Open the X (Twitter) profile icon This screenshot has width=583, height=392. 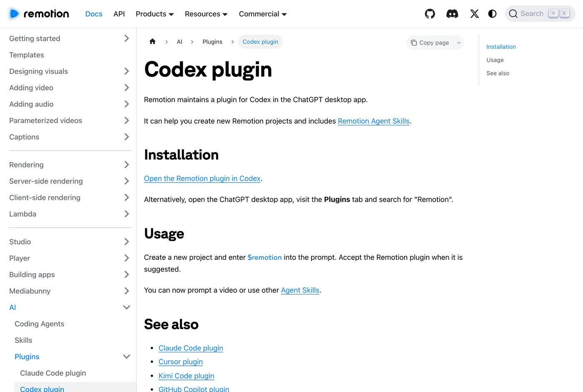click(474, 14)
